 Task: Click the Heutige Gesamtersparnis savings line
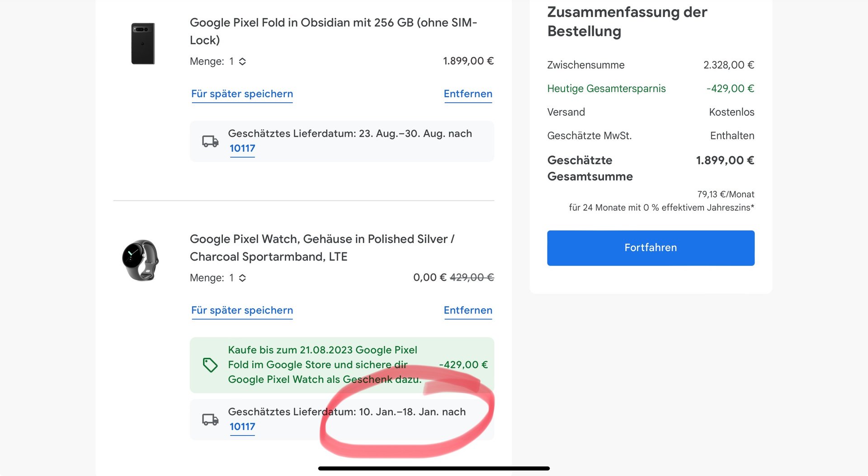click(x=606, y=89)
